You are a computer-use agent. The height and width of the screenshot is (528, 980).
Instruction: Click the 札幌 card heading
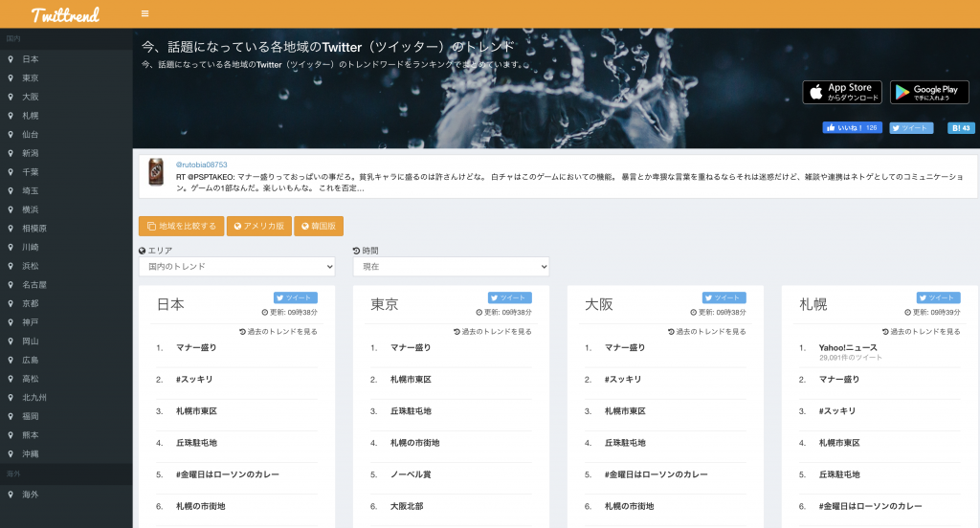pos(813,304)
